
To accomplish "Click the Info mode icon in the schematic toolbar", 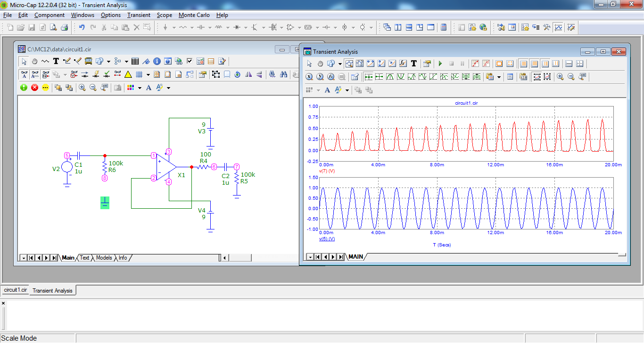I will point(157,61).
